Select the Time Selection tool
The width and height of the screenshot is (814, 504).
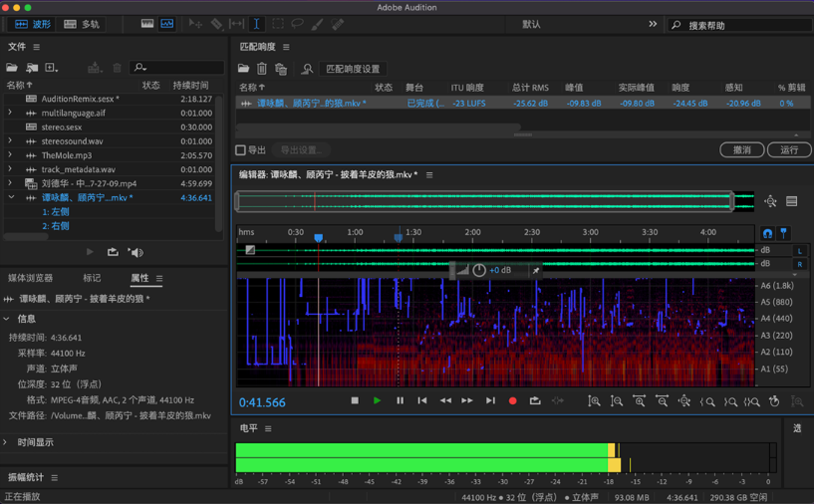[x=256, y=24]
